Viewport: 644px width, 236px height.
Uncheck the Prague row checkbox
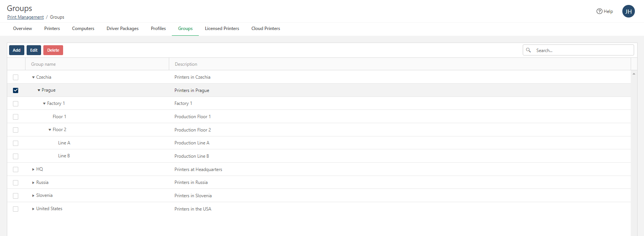16,90
